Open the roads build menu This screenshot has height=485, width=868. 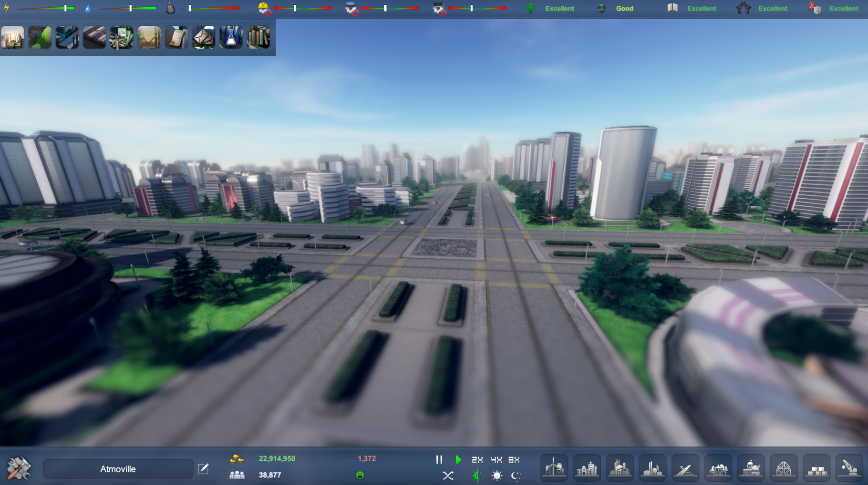point(685,468)
